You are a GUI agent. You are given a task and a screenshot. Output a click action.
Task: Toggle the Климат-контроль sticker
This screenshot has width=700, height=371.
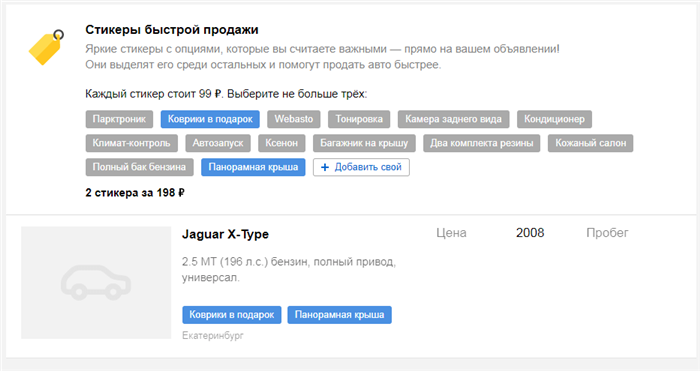131,143
